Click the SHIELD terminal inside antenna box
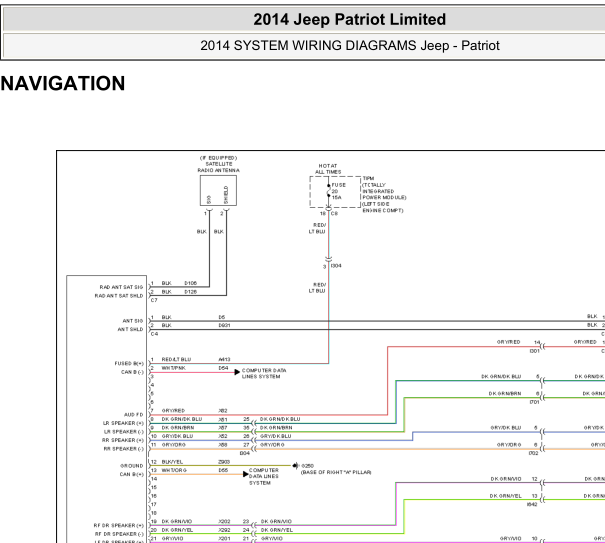This screenshot has height=543, width=605. click(x=226, y=195)
